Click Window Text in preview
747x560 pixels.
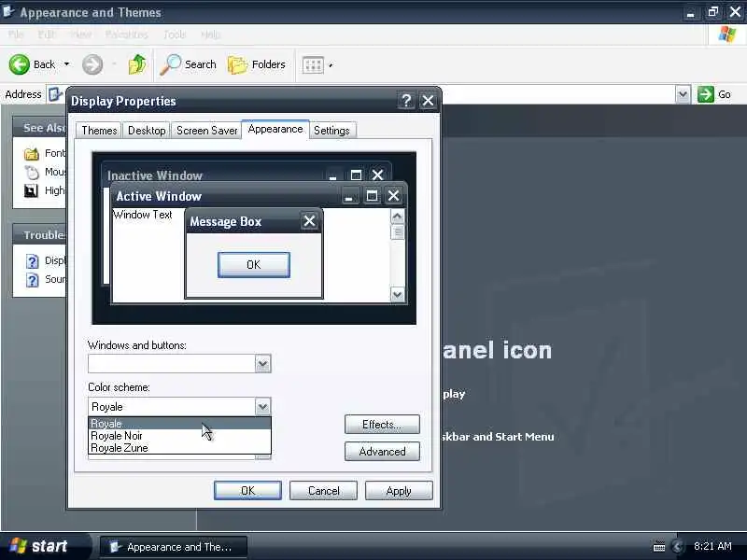click(143, 215)
